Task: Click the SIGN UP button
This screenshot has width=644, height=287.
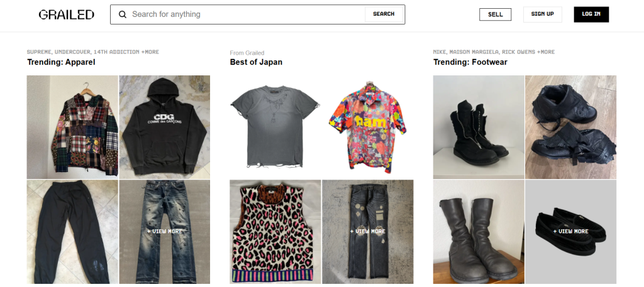Action: pyautogui.click(x=542, y=14)
